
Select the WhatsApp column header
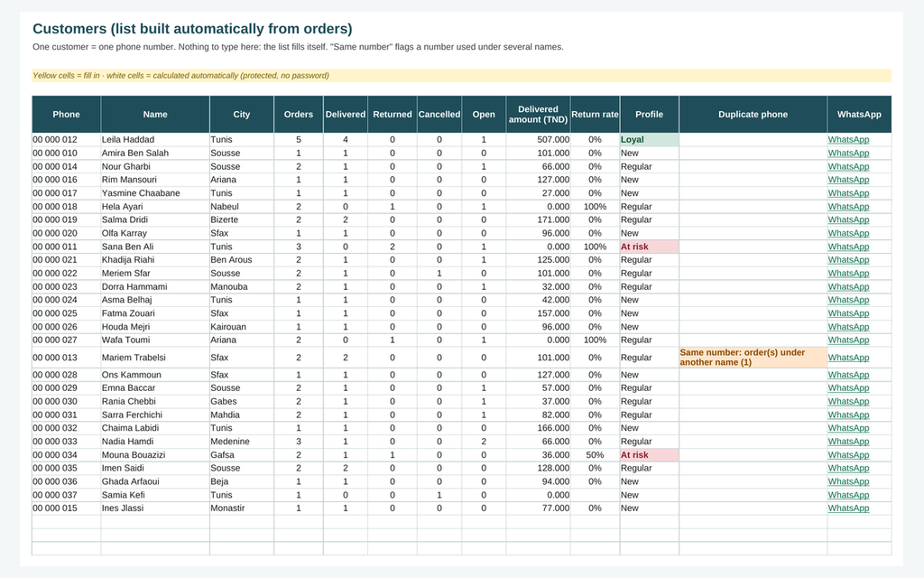[x=859, y=115]
